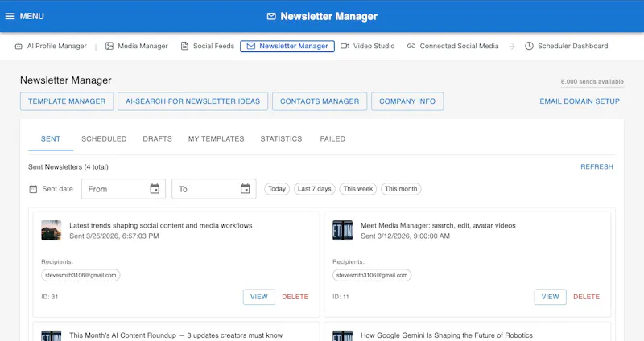
Task: Open the calendar picker in the To field
Action: [x=246, y=189]
